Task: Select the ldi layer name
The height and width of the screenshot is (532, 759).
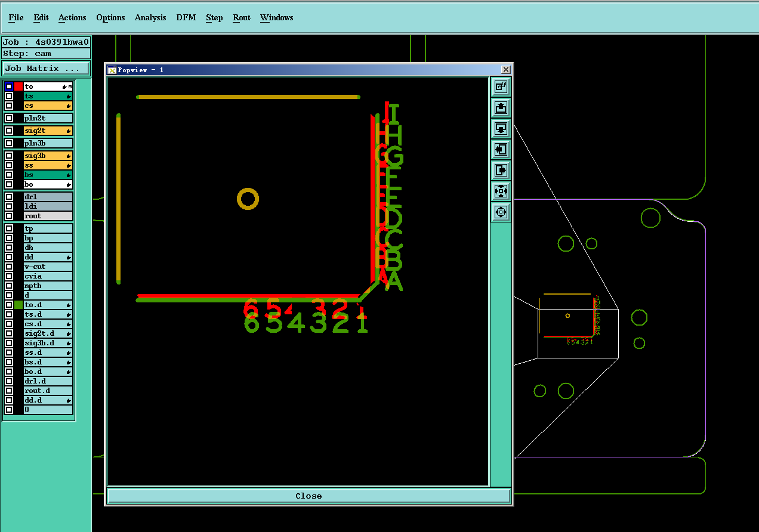Action: [48, 206]
